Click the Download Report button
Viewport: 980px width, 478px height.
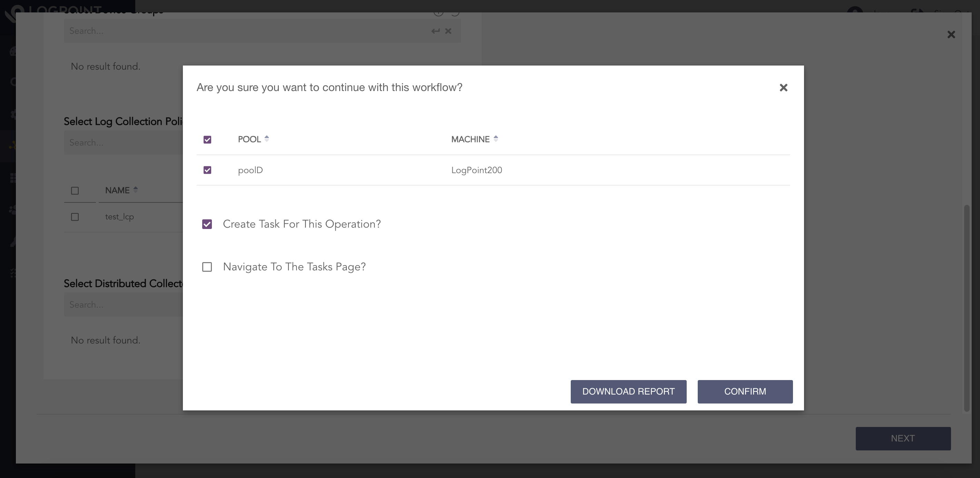tap(628, 391)
